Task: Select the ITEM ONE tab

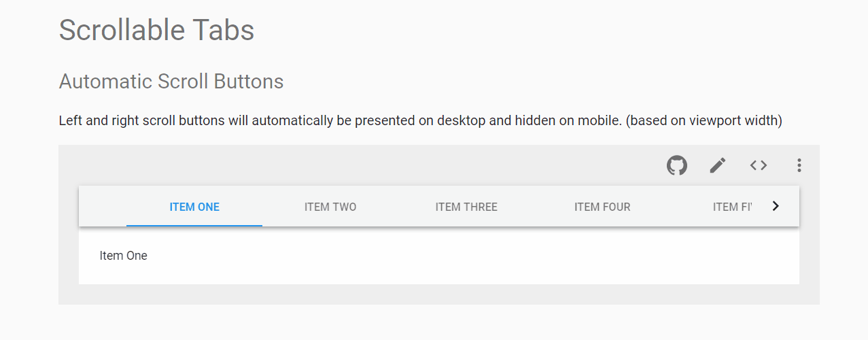Action: tap(194, 207)
